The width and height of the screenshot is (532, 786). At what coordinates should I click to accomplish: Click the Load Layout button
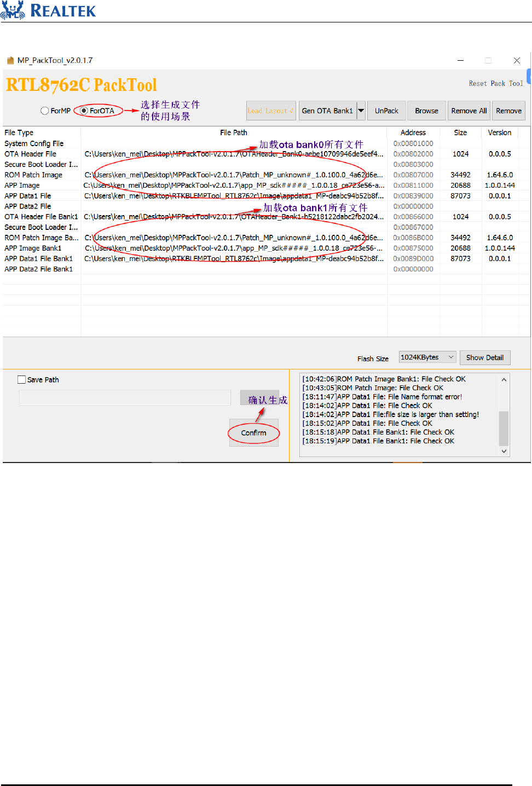tap(271, 111)
